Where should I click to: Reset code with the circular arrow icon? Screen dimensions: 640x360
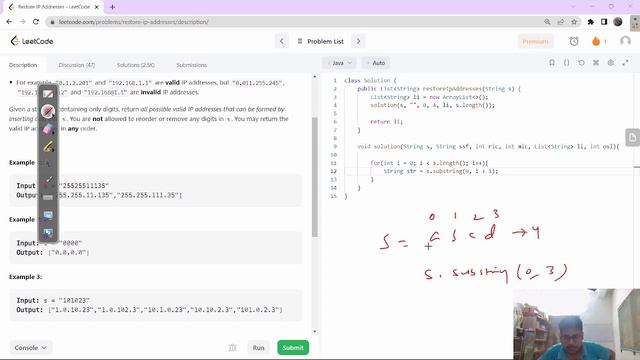click(581, 63)
